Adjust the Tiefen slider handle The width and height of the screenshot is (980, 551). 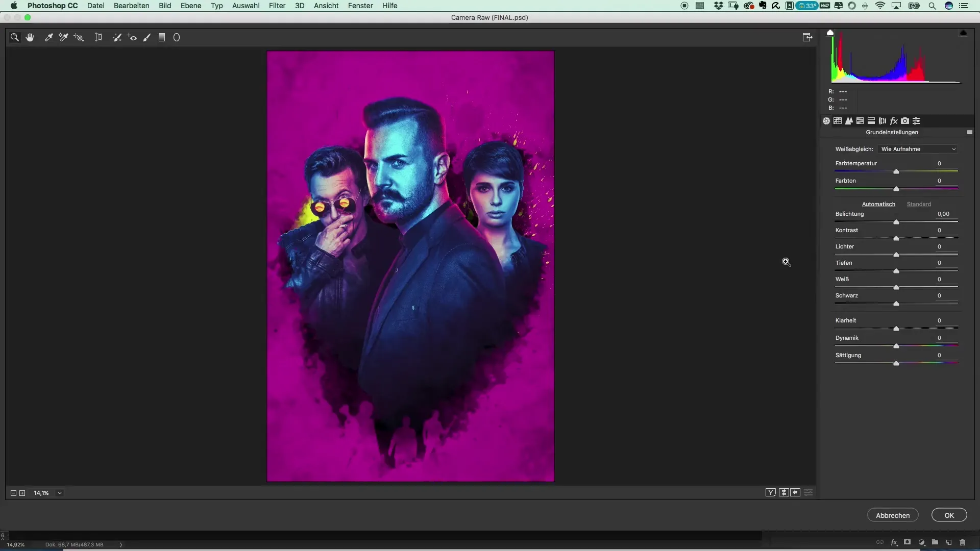[x=896, y=271]
